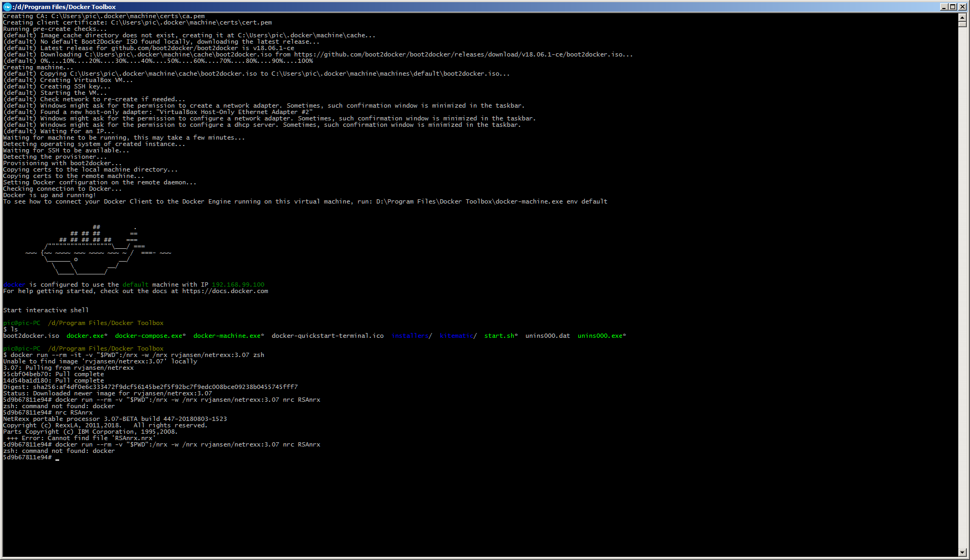Close the Docker Toolbox terminal window
Screen dimensions: 970x560
[962, 7]
